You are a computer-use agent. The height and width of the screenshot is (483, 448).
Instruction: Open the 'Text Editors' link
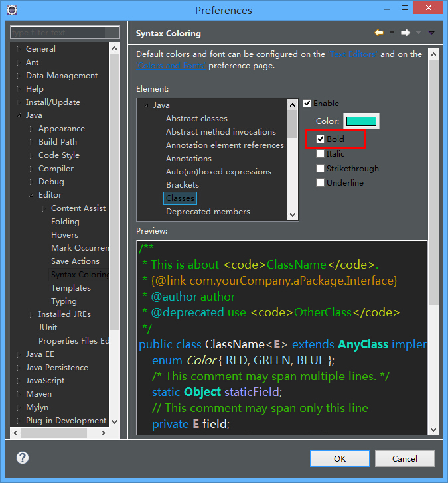[353, 54]
